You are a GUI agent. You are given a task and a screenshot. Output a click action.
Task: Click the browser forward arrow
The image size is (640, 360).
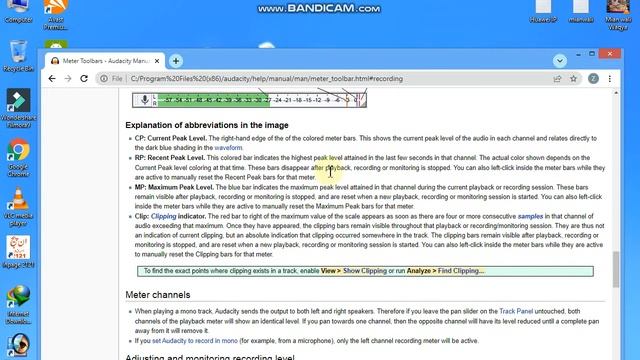point(68,78)
